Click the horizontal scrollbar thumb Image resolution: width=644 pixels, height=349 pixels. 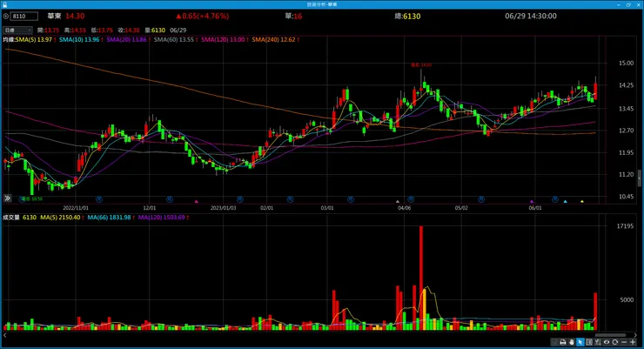610,335
